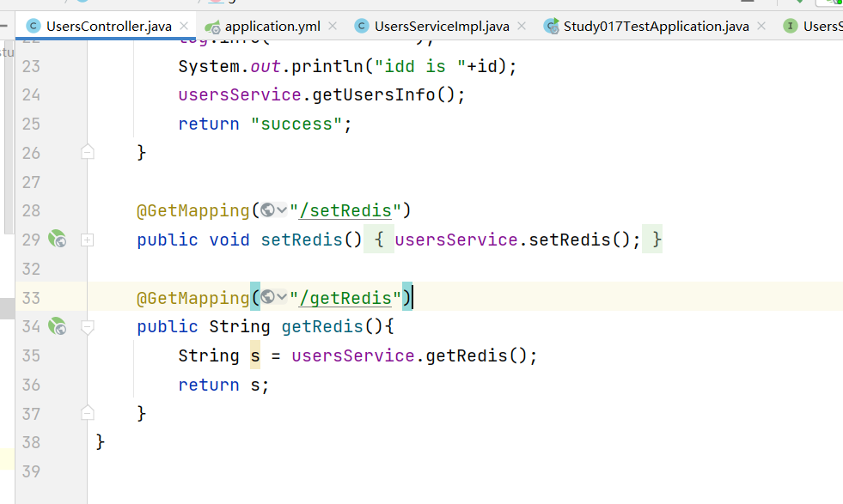
Task: Click the class icon on UsersController.java tab
Action: pos(33,26)
